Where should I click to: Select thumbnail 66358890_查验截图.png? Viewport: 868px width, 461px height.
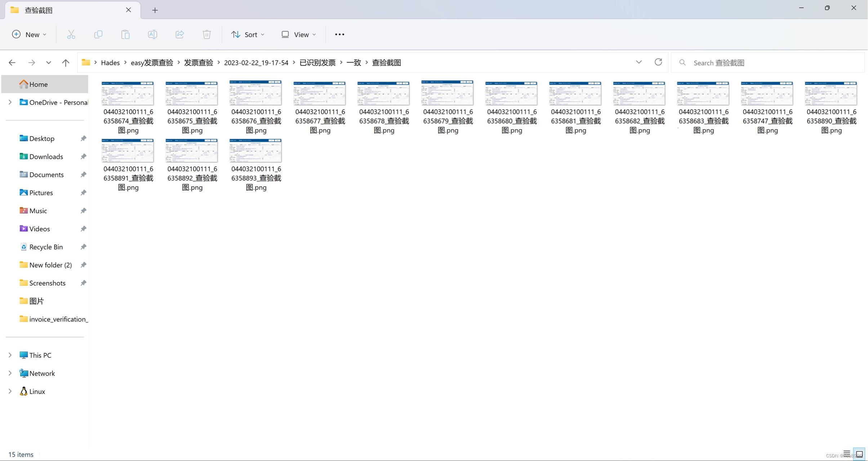pos(831,94)
